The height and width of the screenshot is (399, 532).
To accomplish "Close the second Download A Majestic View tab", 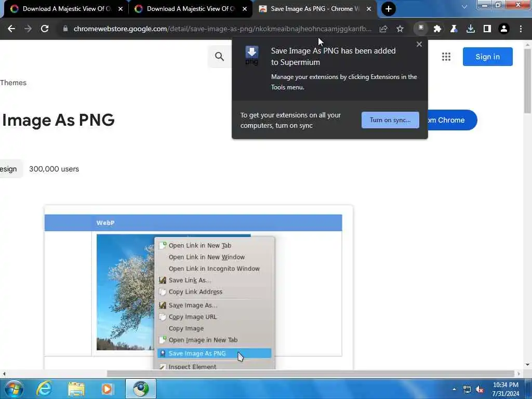I will point(245,9).
